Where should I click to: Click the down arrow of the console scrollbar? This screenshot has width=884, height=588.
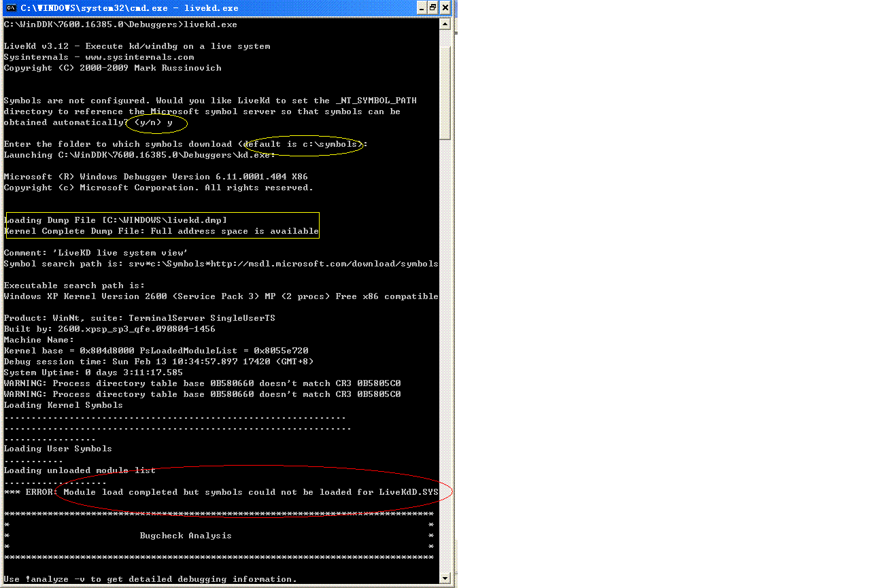[x=445, y=578]
